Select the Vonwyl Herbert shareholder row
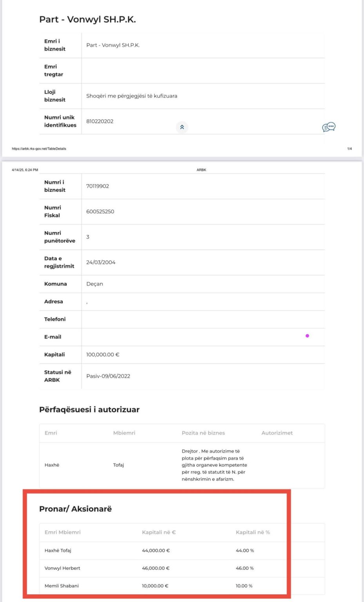 click(x=182, y=568)
